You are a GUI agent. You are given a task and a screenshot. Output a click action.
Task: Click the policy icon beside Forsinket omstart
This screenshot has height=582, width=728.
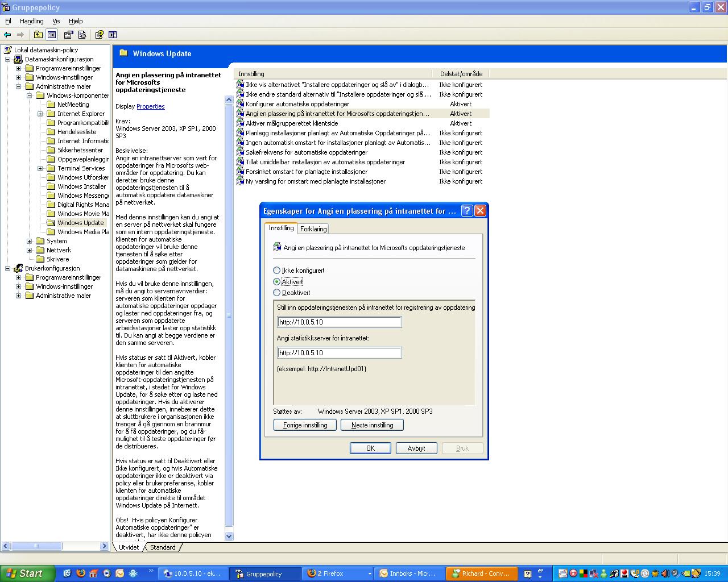pos(240,172)
